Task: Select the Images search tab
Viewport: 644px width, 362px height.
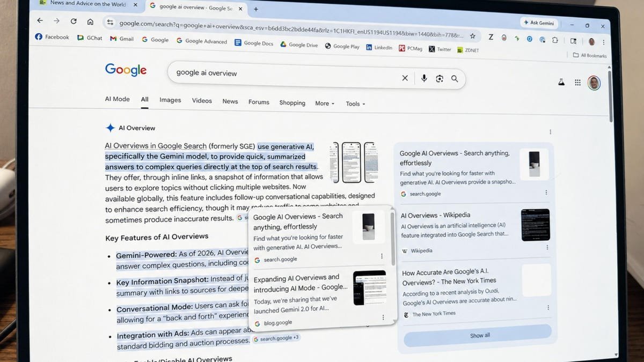Action: pos(170,100)
